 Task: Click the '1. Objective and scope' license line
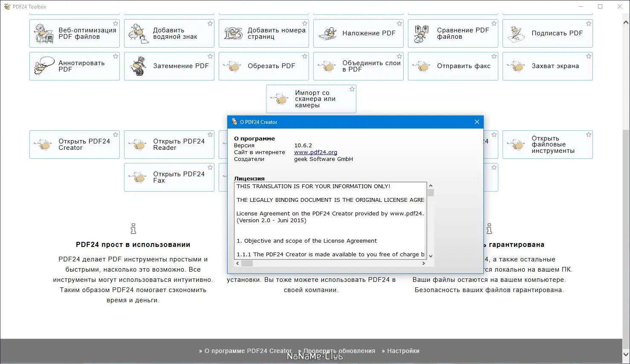pyautogui.click(x=306, y=241)
